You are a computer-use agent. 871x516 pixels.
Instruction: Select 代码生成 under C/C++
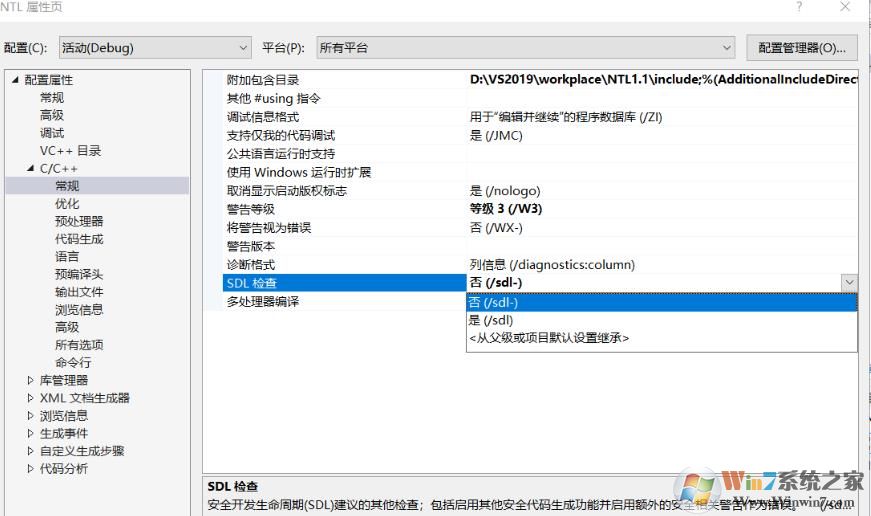click(79, 239)
